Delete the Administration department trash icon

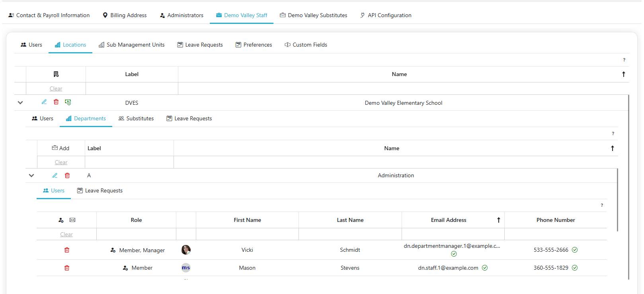(67, 175)
